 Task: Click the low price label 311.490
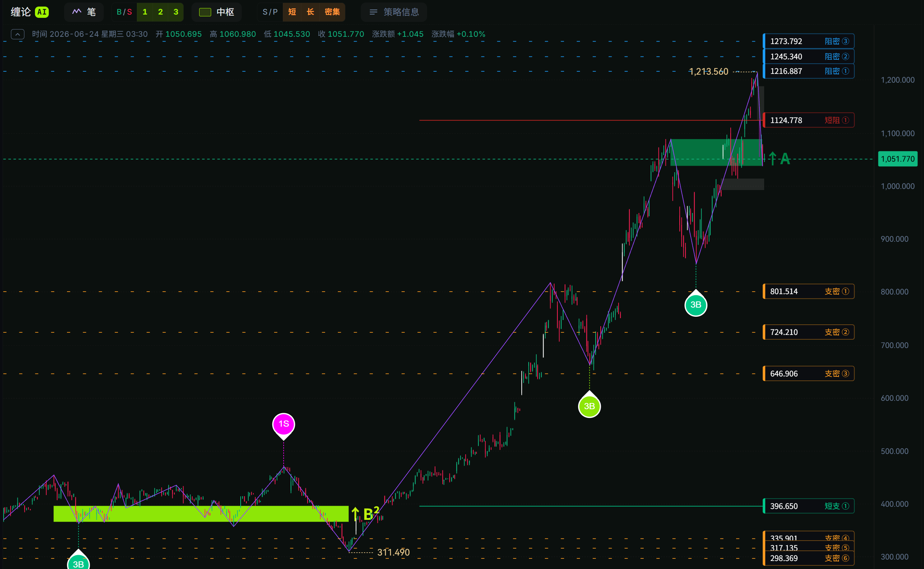tap(393, 552)
